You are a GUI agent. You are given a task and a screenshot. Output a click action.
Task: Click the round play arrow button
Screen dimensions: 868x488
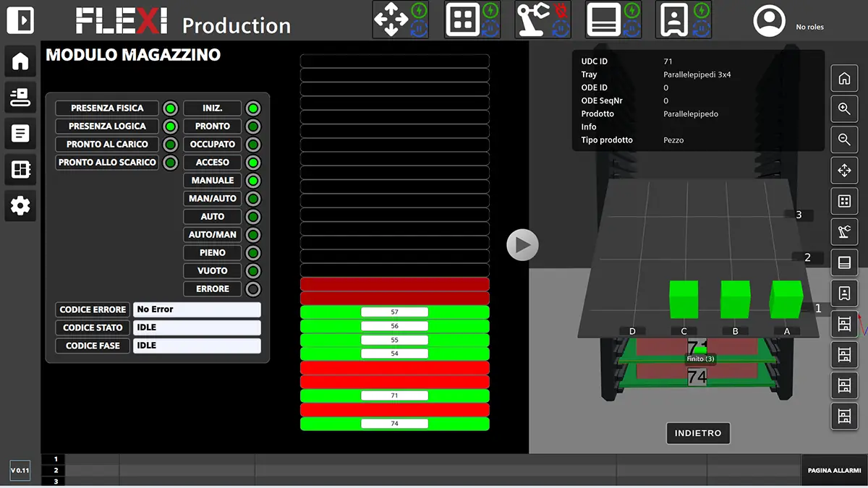tap(522, 245)
